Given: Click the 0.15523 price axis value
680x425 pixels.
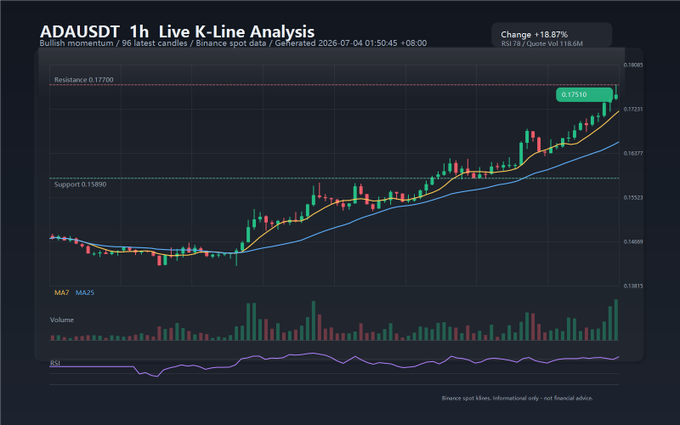Looking at the screenshot, I should (x=633, y=198).
